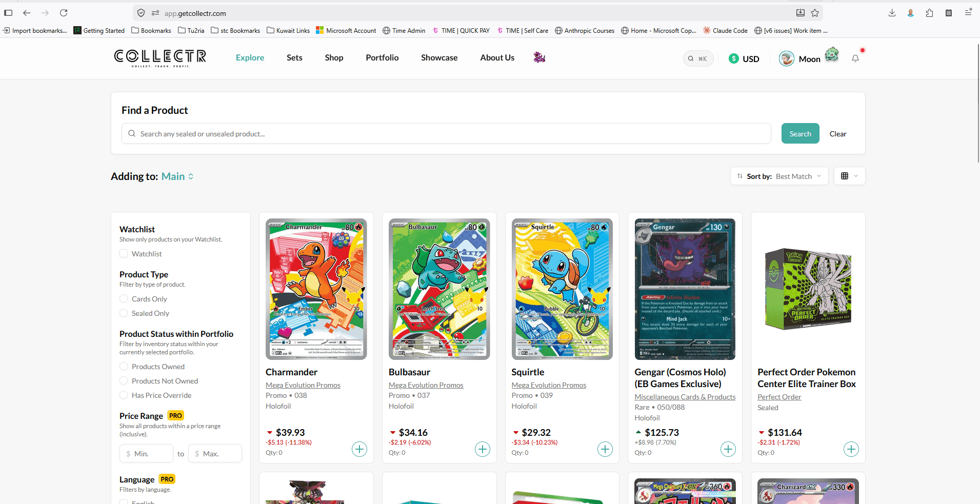
Task: Open the Kuwait Links bookmark folder
Action: (x=288, y=30)
